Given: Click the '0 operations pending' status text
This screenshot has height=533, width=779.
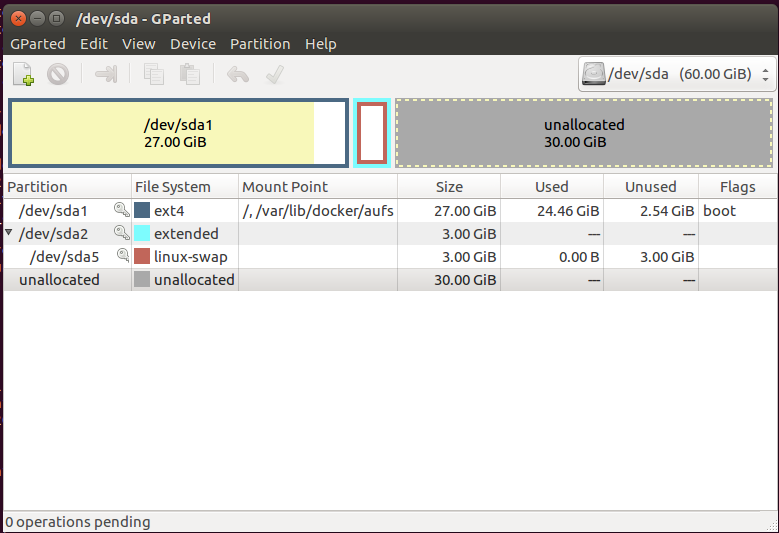Looking at the screenshot, I should pos(78,522).
